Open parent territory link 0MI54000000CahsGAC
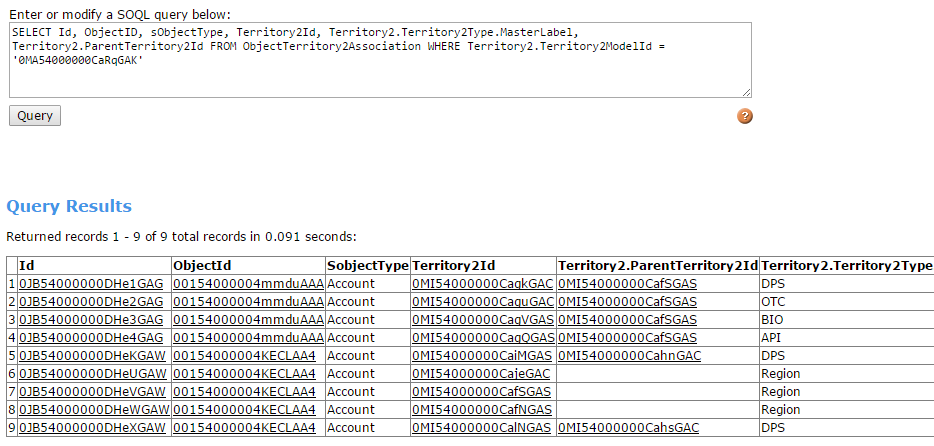This screenshot has width=934, height=446. click(x=628, y=427)
